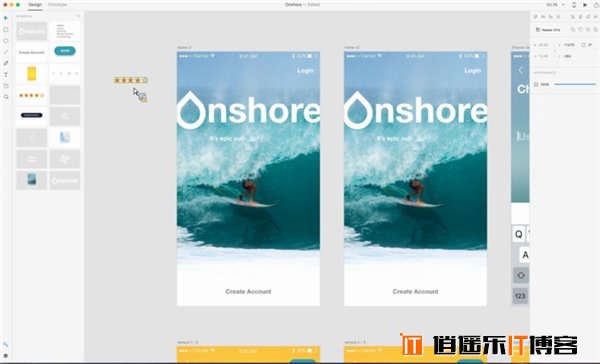
Task: Select the Home v1 artboard title
Action: pyautogui.click(x=184, y=47)
